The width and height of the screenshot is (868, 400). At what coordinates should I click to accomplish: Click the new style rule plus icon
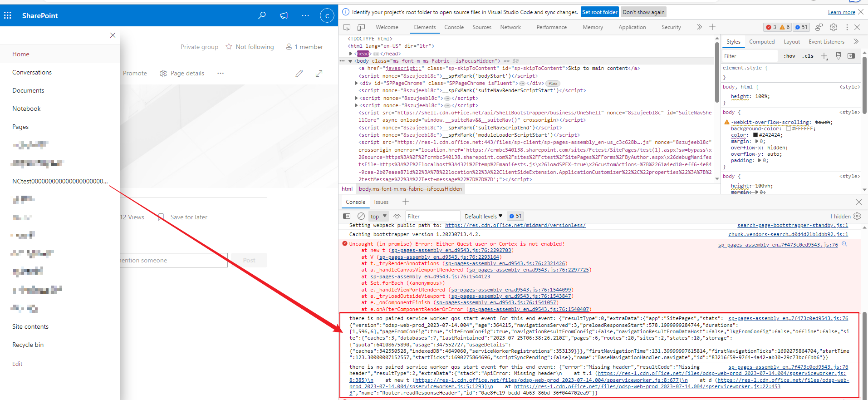click(824, 56)
